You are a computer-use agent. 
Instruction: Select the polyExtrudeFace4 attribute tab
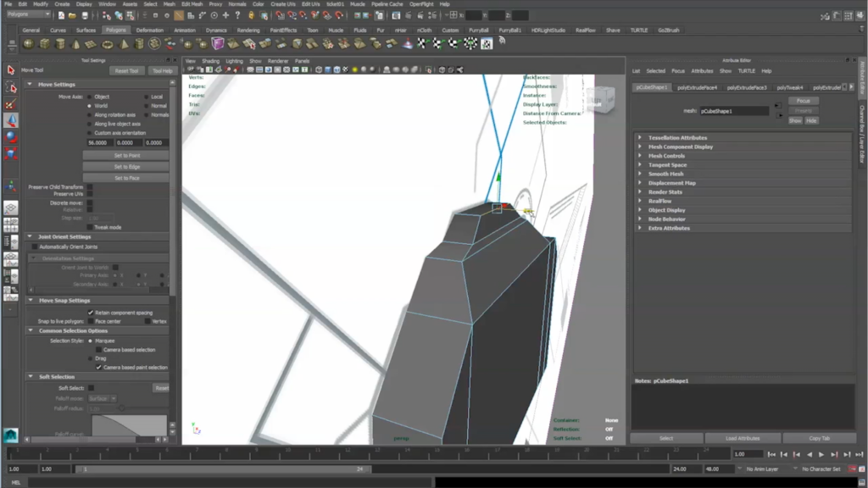(x=697, y=87)
